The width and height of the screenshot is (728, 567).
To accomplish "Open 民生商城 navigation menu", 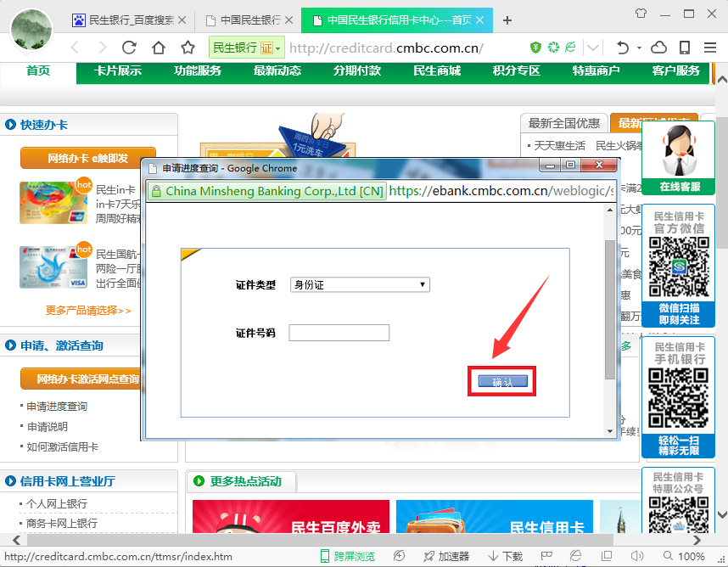I will tap(437, 71).
